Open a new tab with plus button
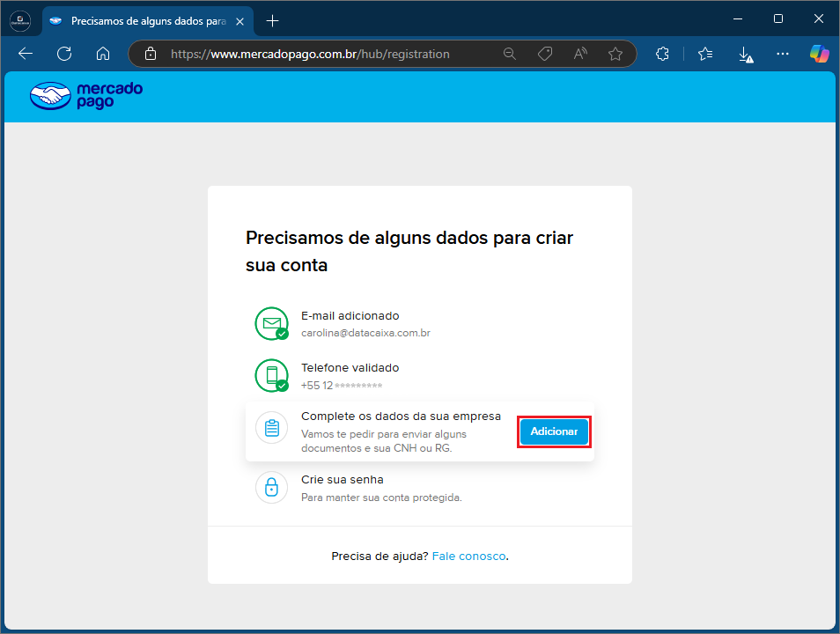Viewport: 840px width, 634px height. (273, 21)
